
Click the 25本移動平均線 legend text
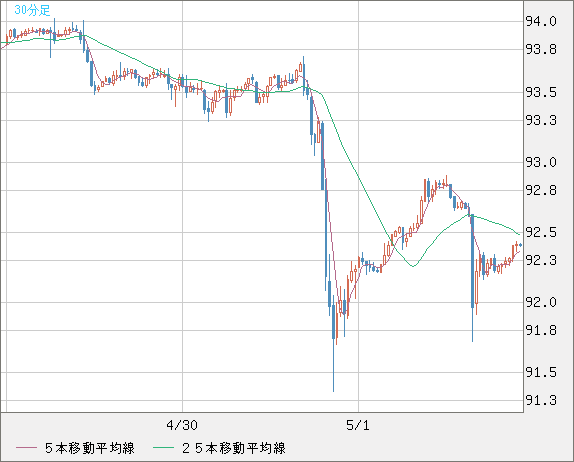tap(234, 448)
